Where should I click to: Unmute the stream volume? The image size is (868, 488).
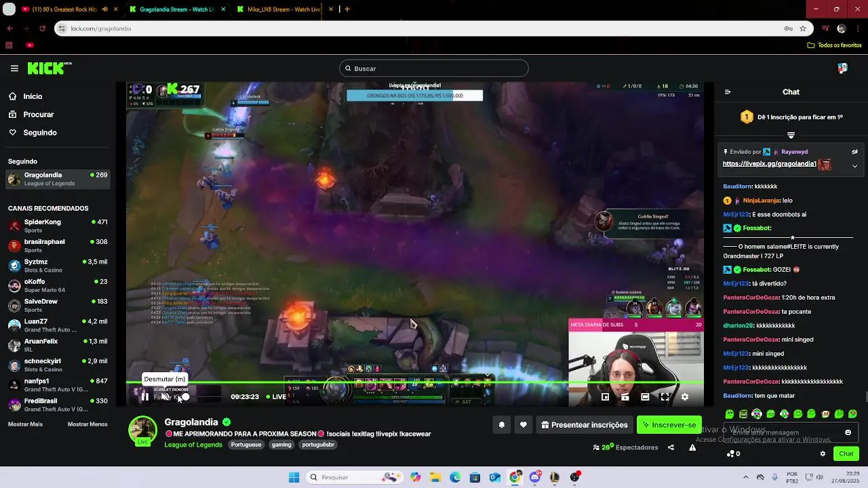coord(164,396)
